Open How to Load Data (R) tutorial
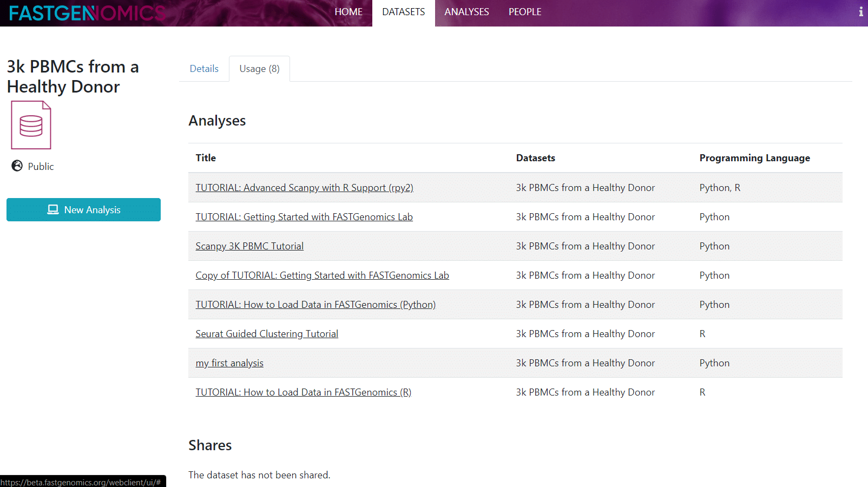 304,392
